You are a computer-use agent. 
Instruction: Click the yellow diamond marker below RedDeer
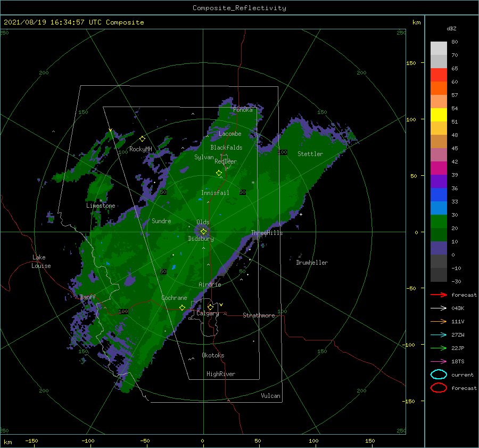point(219,173)
